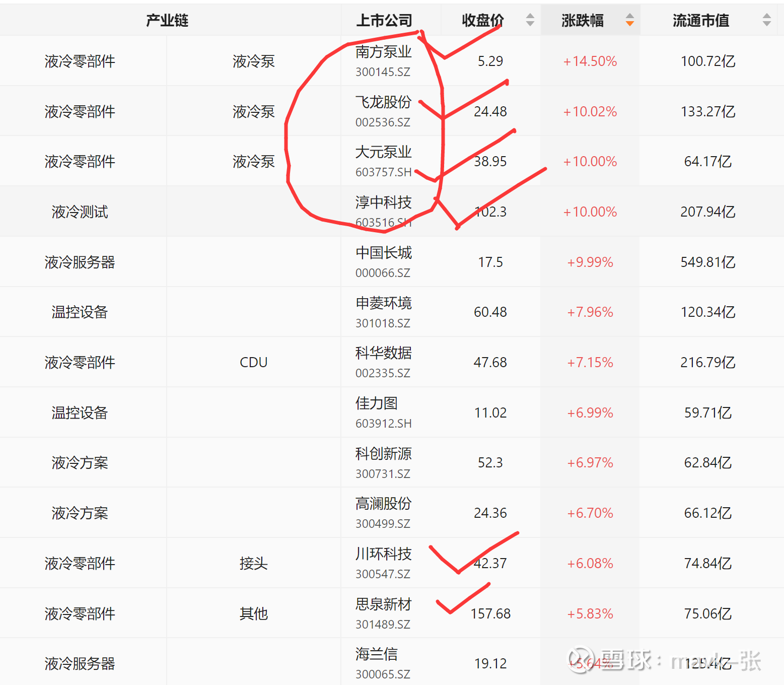The width and height of the screenshot is (784, 685).
Task: Open stock 申菱环境
Action: click(384, 303)
